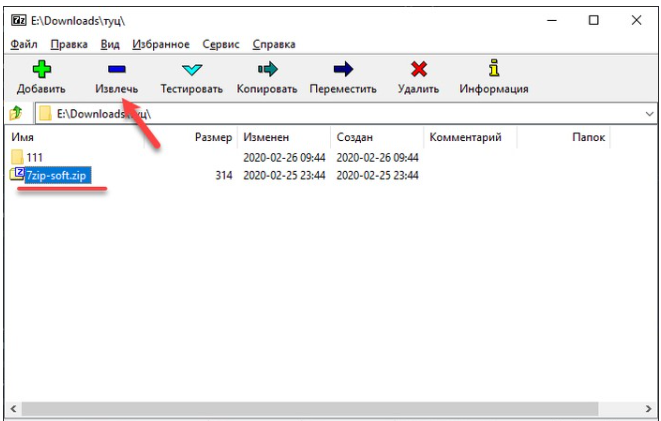This screenshot has width=661, height=421.
Task: Open the Файл menu
Action: coord(24,45)
